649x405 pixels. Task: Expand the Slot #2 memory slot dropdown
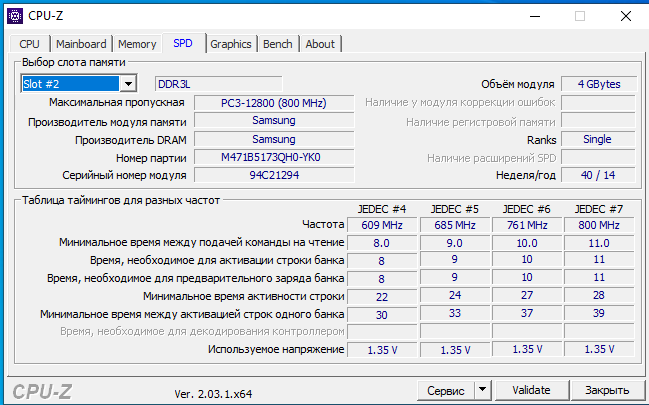pyautogui.click(x=127, y=84)
